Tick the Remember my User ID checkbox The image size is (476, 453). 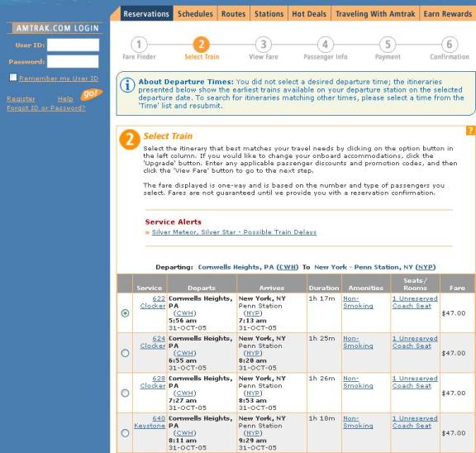pyautogui.click(x=13, y=78)
